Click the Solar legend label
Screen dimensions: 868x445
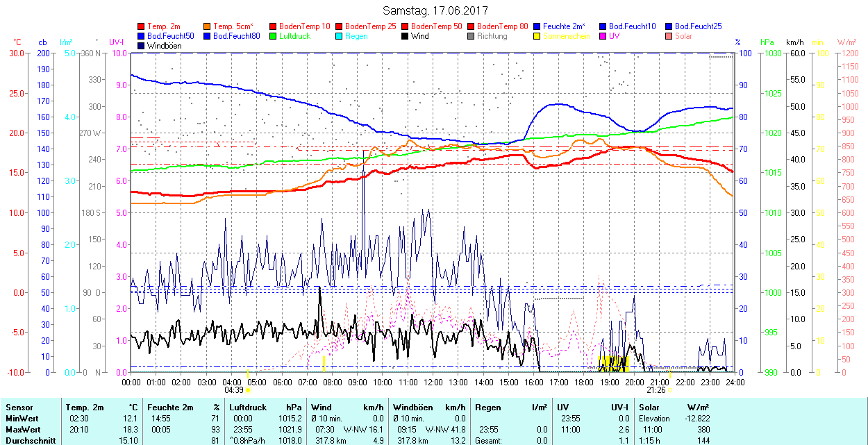click(x=683, y=36)
